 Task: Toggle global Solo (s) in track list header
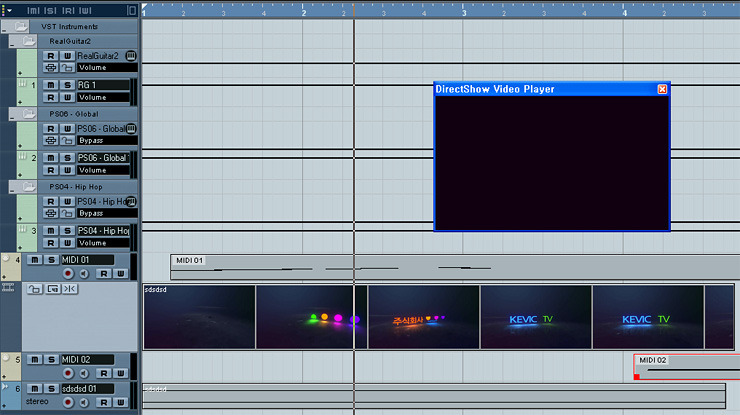(50, 10)
